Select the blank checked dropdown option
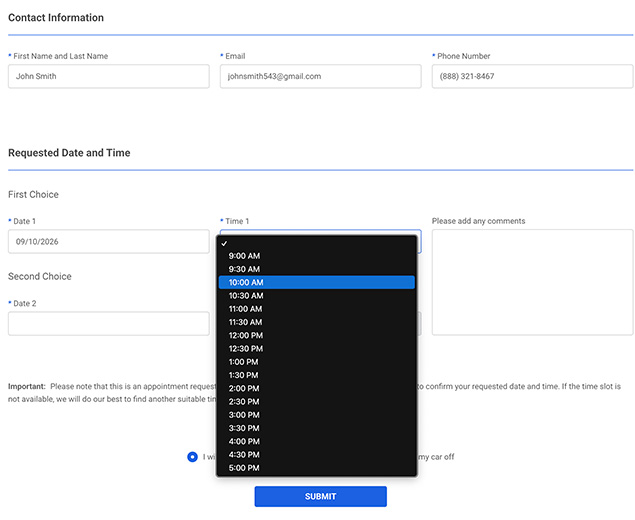 click(317, 243)
